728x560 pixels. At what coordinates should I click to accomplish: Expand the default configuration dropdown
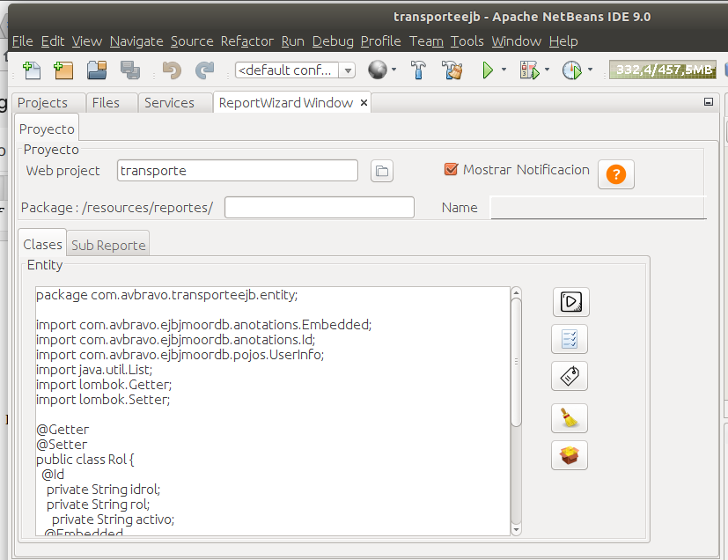pos(348,70)
